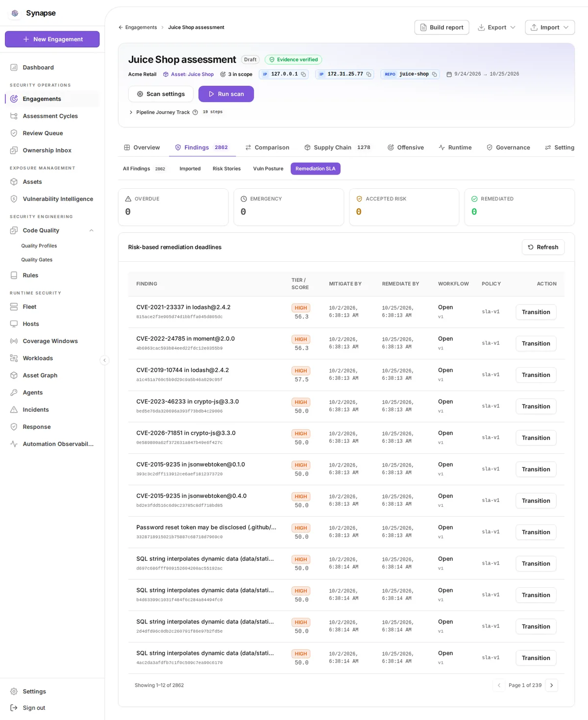
Task: Select the All Findings sub-tab
Action: click(x=144, y=169)
